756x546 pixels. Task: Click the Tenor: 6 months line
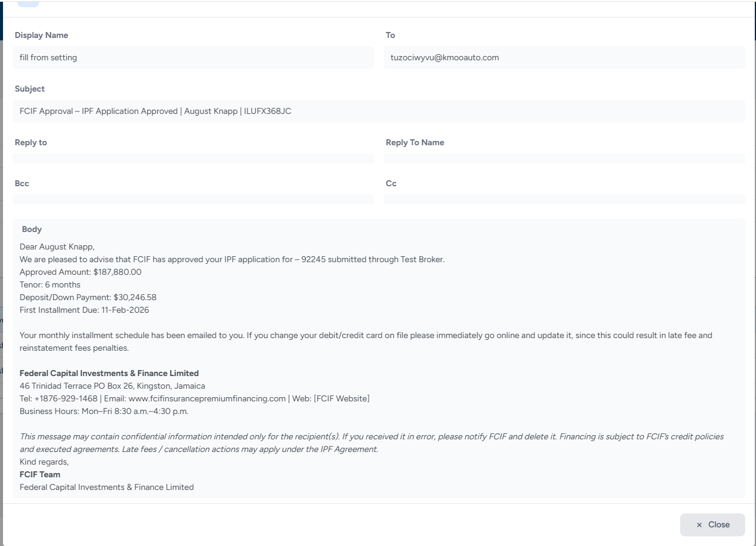(x=50, y=284)
